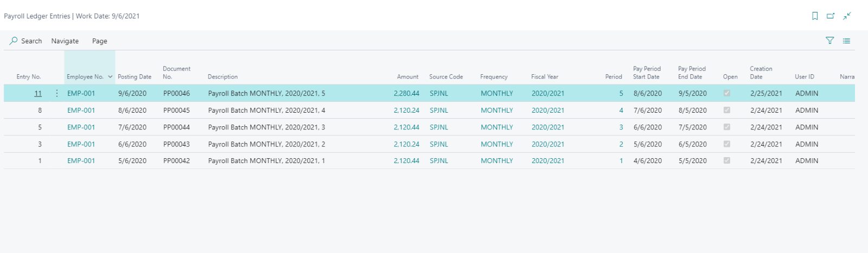Click EMP-001 link in PP00045 row
Screen dimensions: 868x253
81,110
